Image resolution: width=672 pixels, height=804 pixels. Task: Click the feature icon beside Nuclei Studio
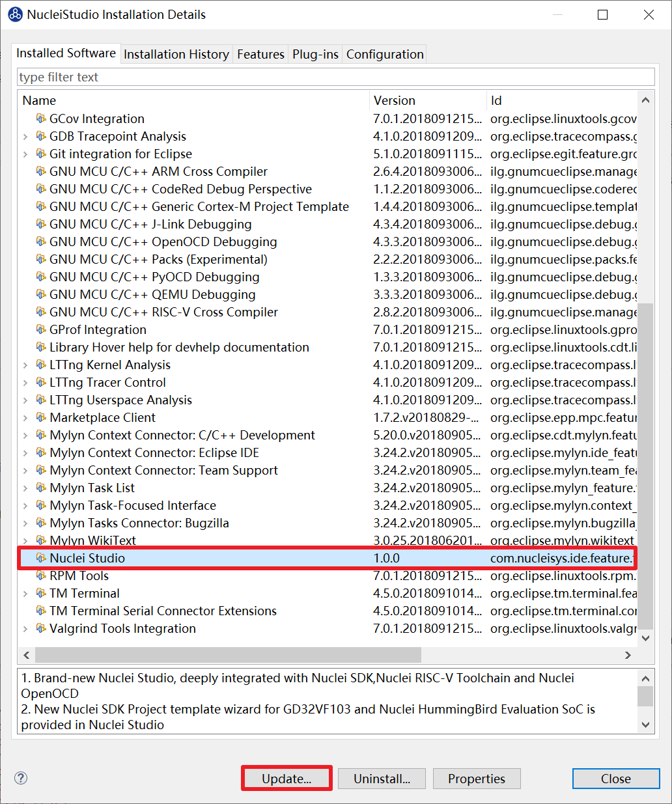pyautogui.click(x=41, y=558)
